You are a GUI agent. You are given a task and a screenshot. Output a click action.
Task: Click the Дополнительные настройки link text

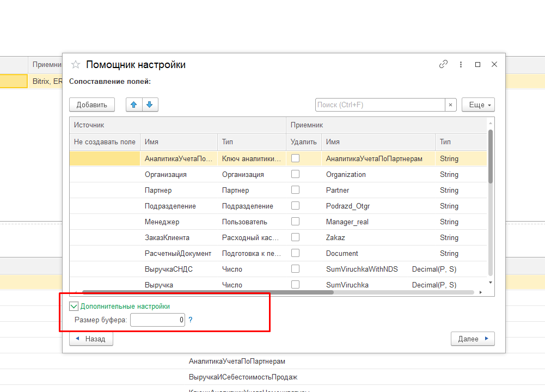125,306
